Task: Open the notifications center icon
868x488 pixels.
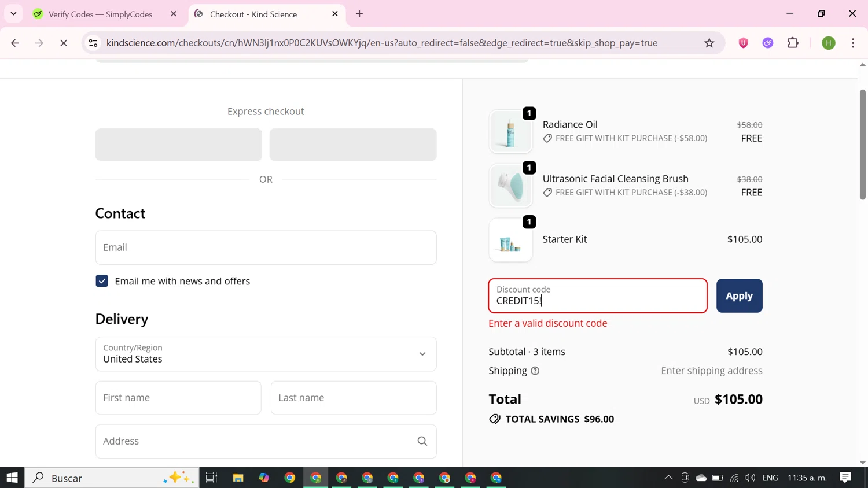Action: click(x=845, y=478)
